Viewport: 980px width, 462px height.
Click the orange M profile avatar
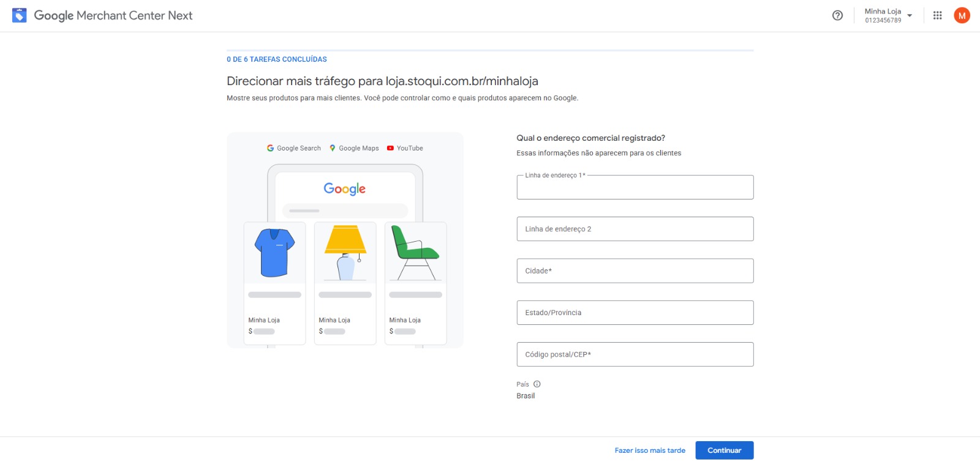[962, 16]
